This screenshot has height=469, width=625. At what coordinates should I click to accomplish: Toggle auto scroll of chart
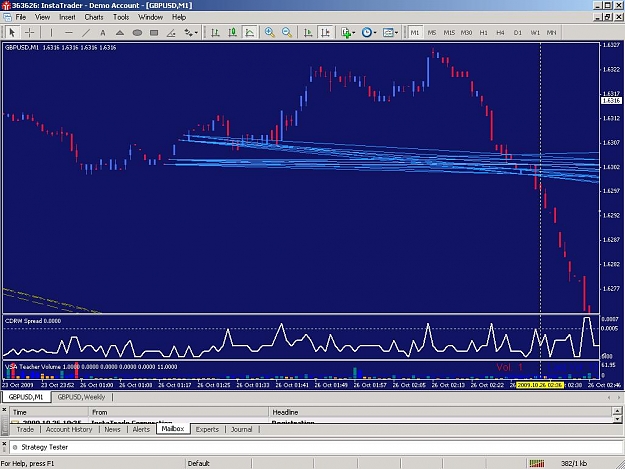coord(308,33)
